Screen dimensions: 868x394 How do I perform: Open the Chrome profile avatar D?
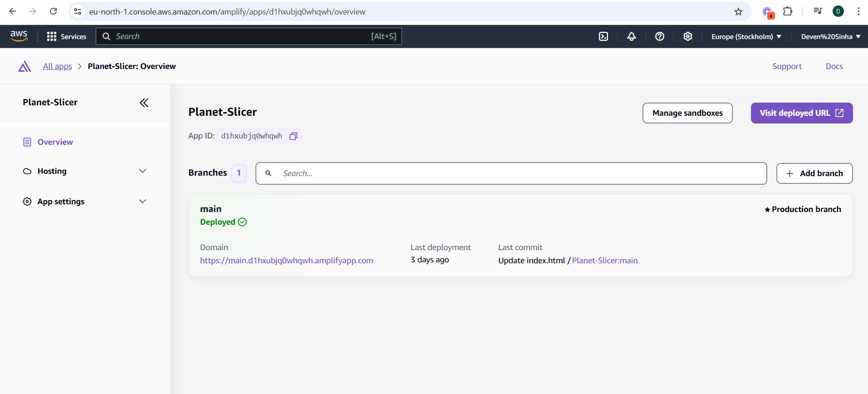coord(838,11)
